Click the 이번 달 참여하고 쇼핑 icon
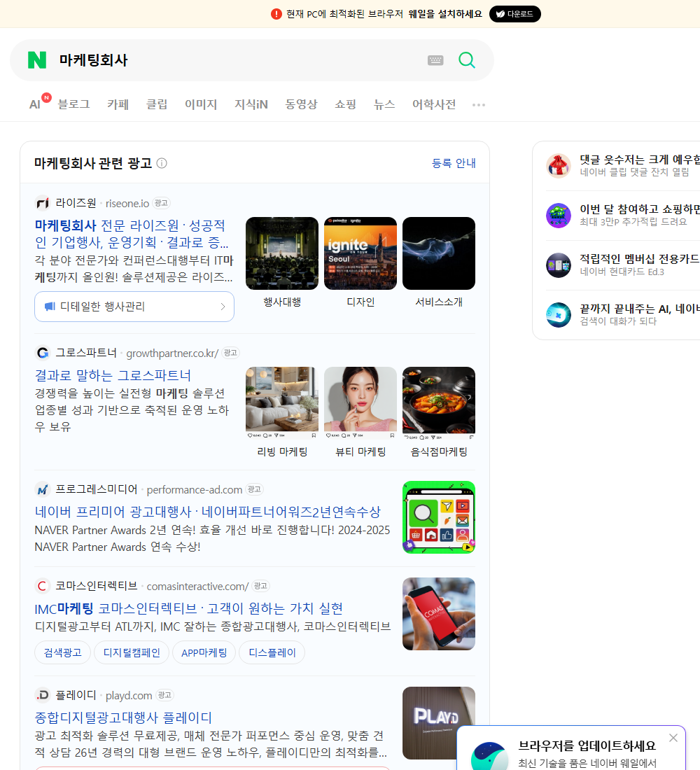700x770 pixels. 559,215
